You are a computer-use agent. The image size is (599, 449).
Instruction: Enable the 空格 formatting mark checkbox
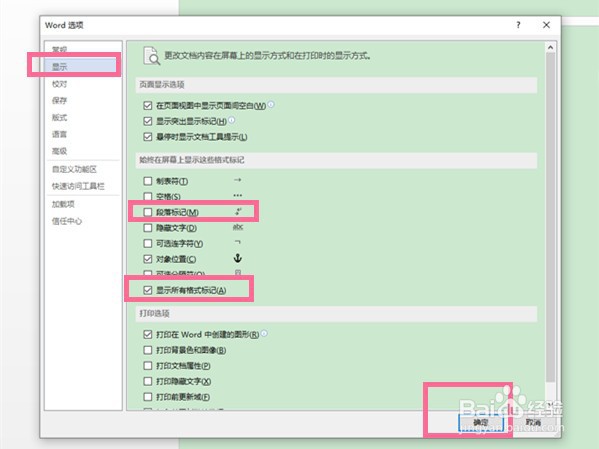148,196
